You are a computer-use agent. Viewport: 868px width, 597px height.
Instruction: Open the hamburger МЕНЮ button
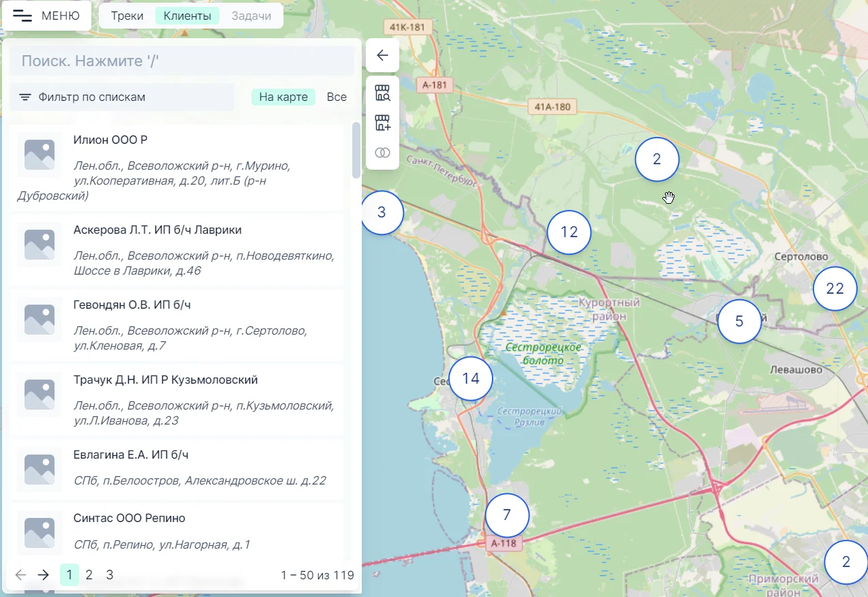click(47, 16)
